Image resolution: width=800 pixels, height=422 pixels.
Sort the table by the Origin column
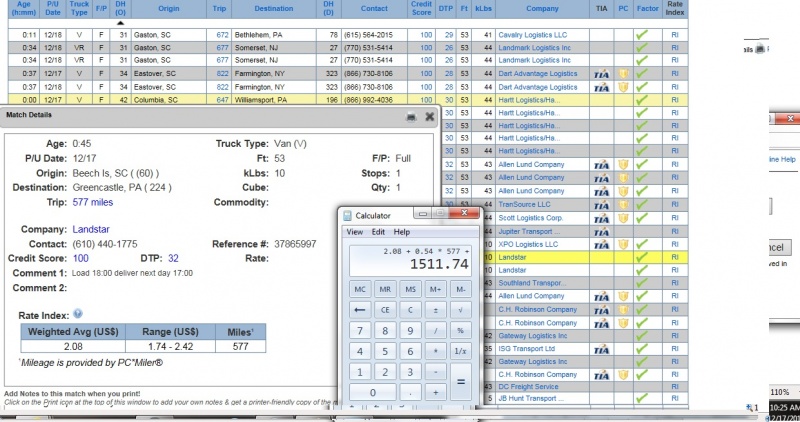168,8
